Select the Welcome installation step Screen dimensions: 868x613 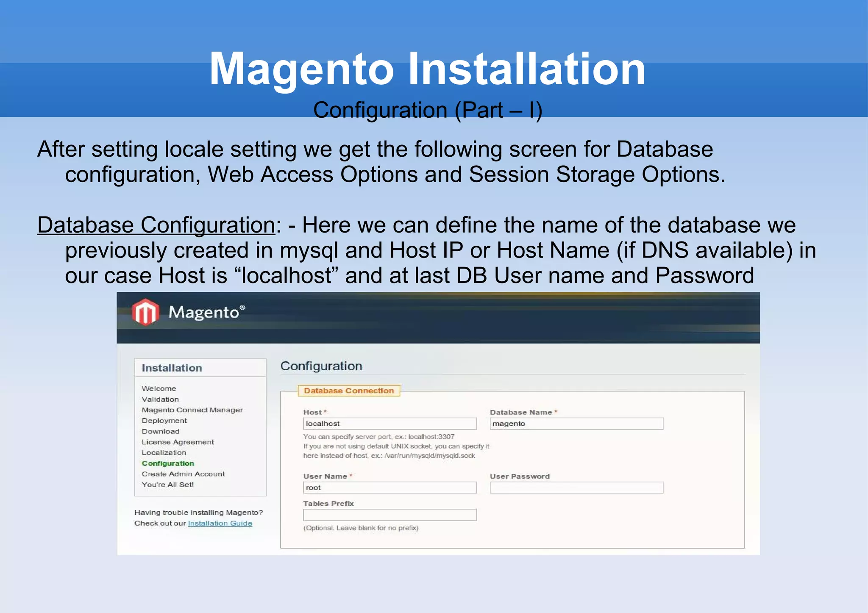click(159, 388)
